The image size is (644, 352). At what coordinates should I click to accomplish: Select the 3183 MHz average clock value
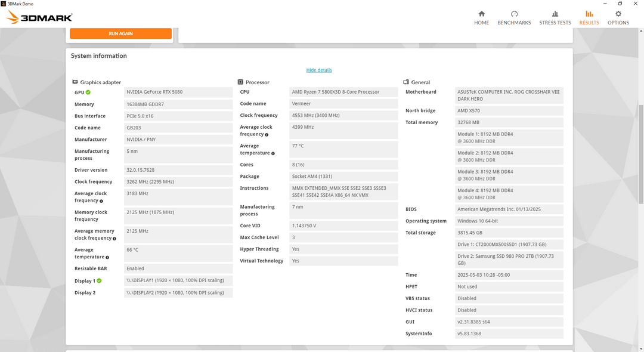coord(178,197)
